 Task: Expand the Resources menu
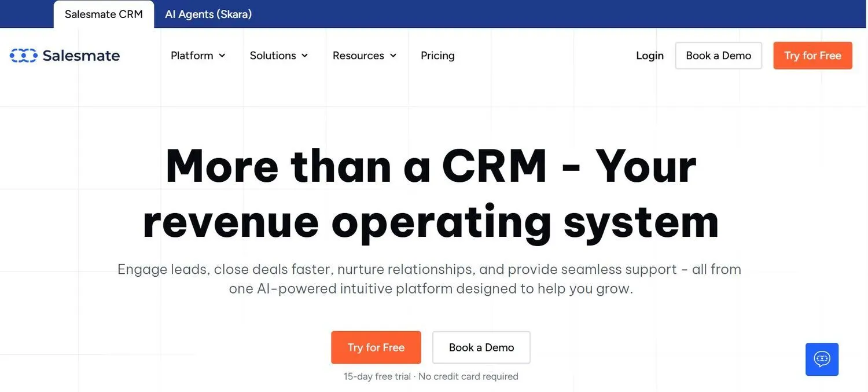click(x=365, y=56)
